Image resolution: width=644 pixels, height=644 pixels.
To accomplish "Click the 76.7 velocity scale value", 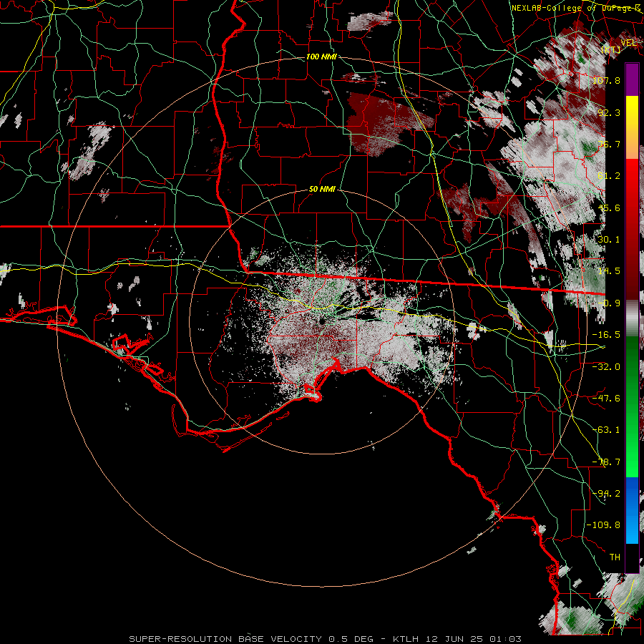I will (x=609, y=144).
